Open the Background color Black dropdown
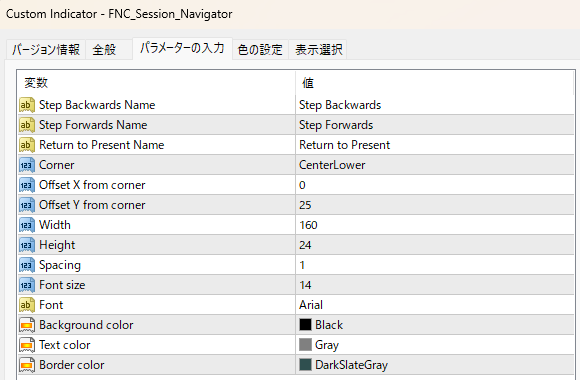Screen dimensions: 580x380 tap(435, 325)
